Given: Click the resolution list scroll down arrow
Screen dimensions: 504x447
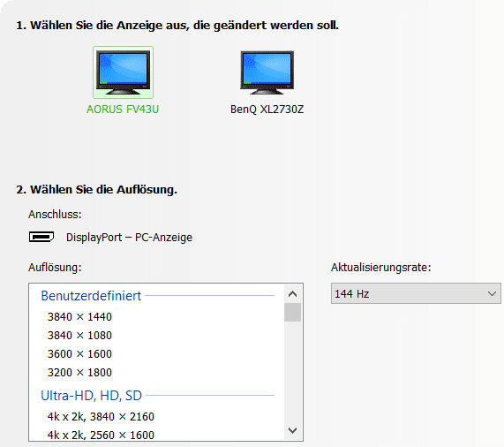Looking at the screenshot, I should [292, 430].
